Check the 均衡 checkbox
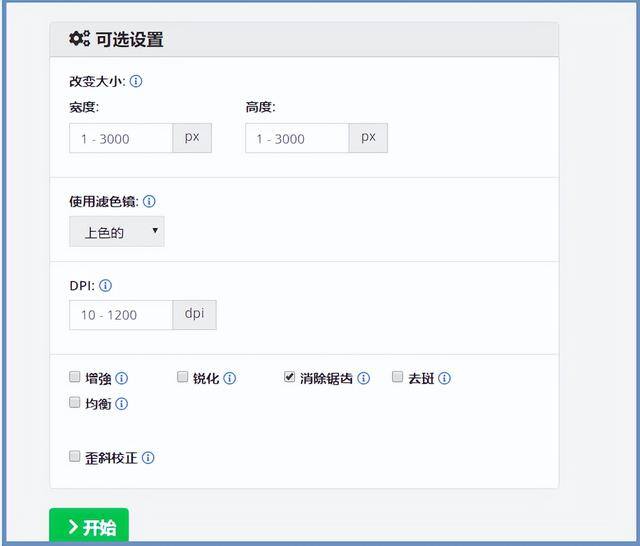 click(x=74, y=402)
